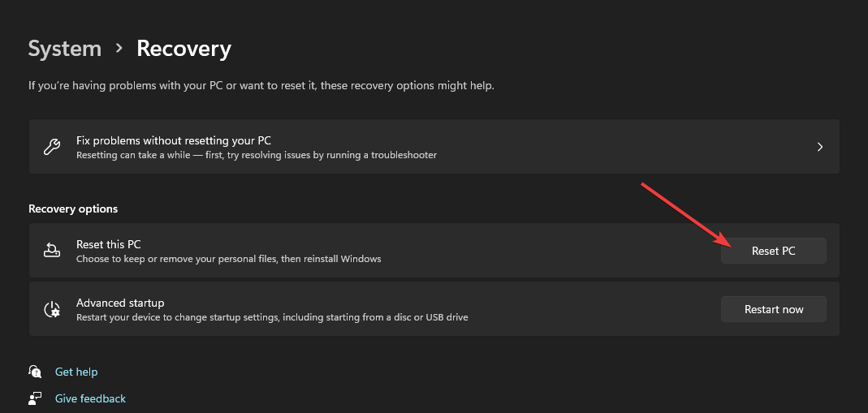Click the Reset this PC icon

(51, 251)
